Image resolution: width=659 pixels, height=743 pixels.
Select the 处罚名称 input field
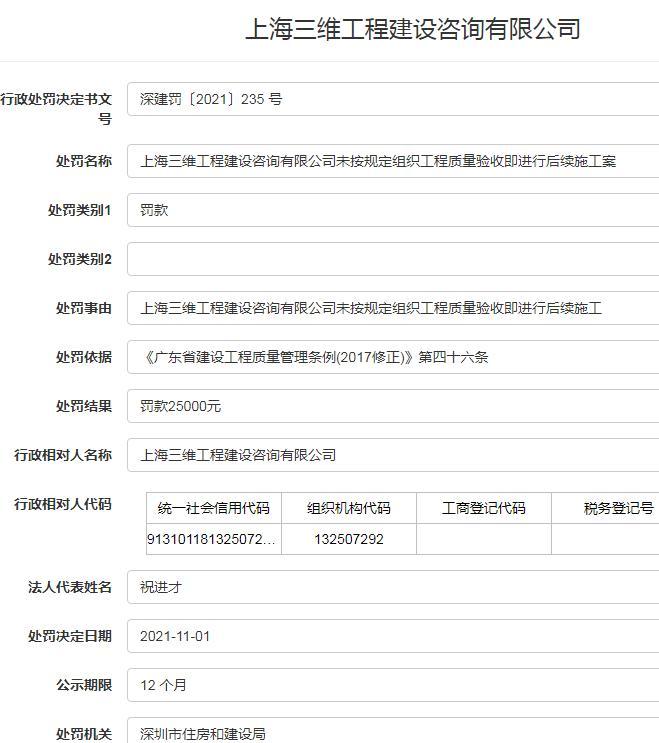tap(393, 161)
